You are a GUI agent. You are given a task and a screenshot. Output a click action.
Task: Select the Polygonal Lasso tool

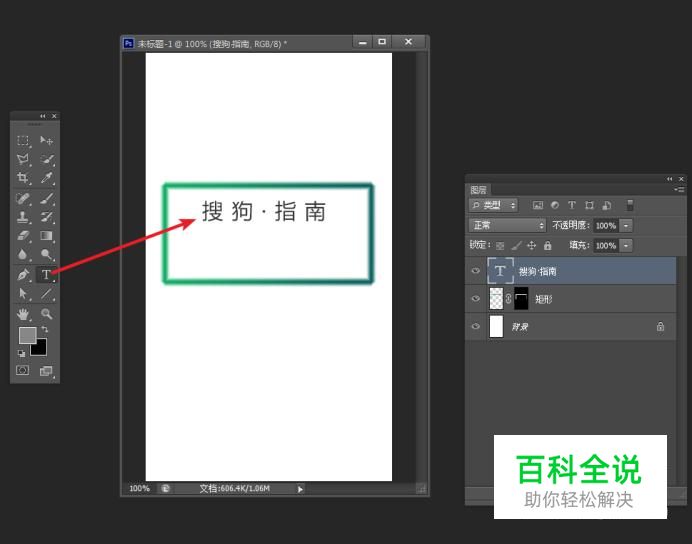pyautogui.click(x=23, y=159)
